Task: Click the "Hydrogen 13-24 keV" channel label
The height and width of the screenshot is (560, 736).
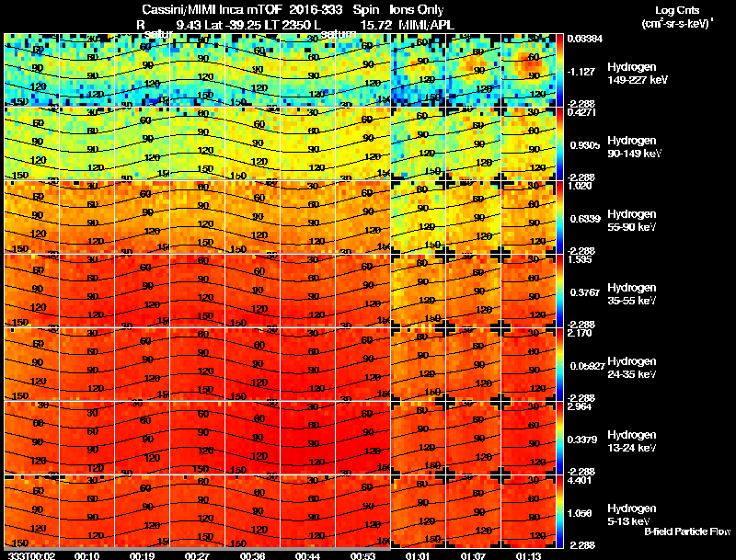Action: click(632, 441)
